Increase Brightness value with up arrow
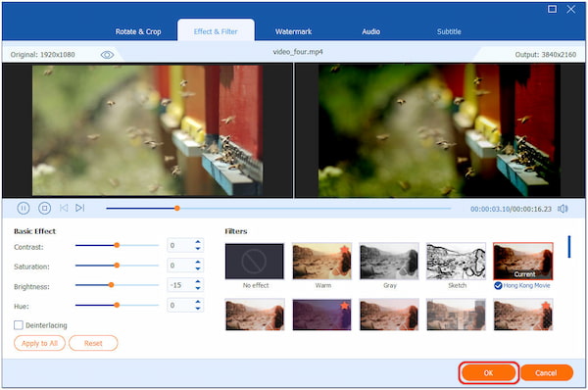The height and width of the screenshot is (390, 588). click(198, 281)
